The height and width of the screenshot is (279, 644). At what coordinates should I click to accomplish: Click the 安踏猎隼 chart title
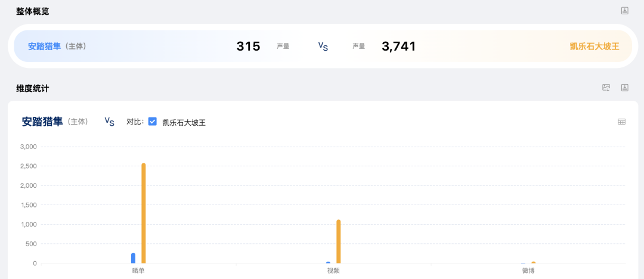tap(42, 122)
